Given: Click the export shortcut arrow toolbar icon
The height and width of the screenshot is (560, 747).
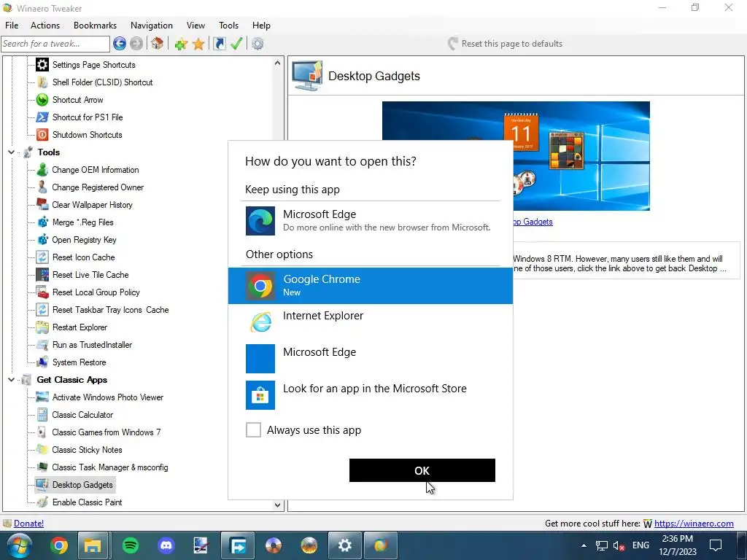Looking at the screenshot, I should click(x=219, y=44).
